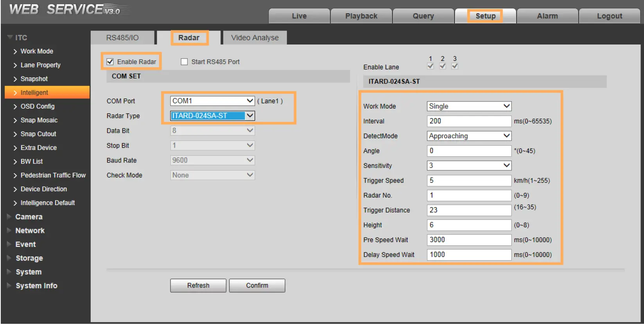
Task: Click the Angle input field
Action: click(469, 151)
